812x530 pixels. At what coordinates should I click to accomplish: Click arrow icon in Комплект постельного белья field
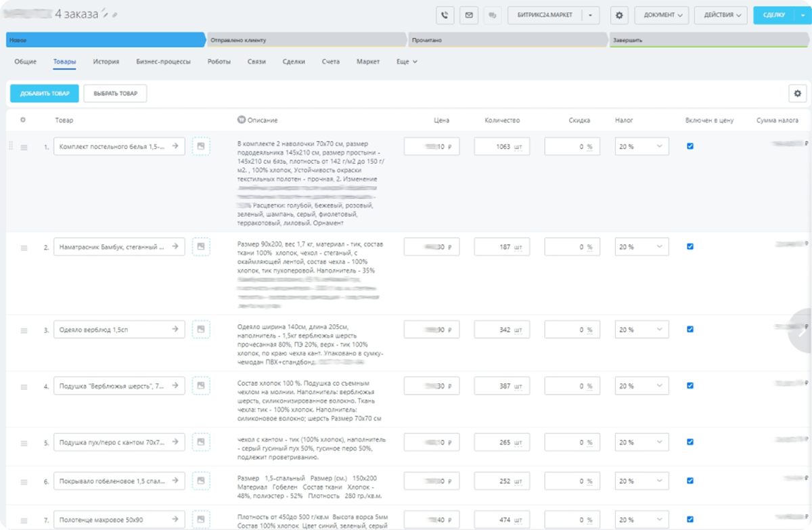(175, 146)
